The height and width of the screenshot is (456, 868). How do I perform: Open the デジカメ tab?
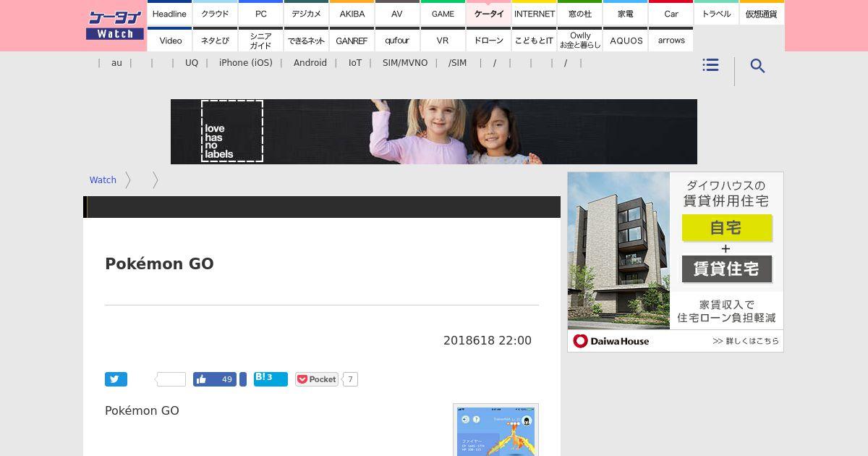(306, 13)
